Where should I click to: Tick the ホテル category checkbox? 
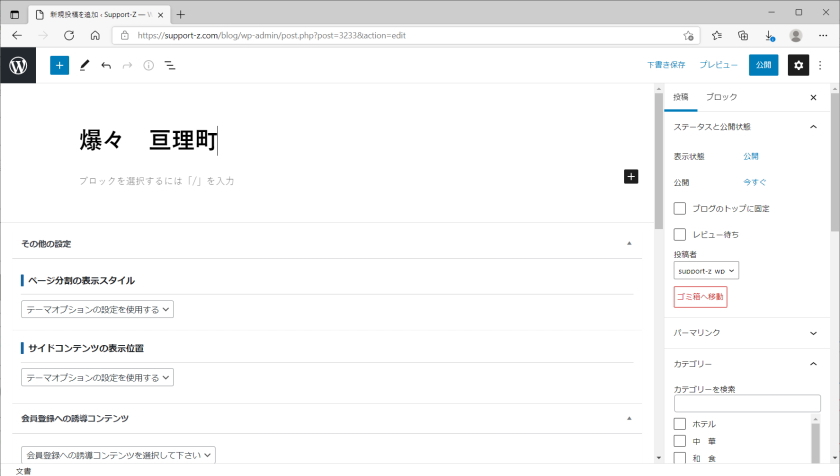point(680,424)
